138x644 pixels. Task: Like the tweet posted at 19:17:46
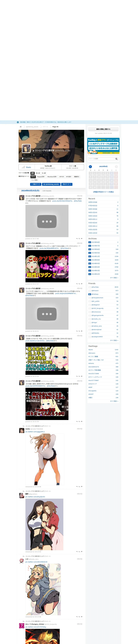(x=82, y=238)
